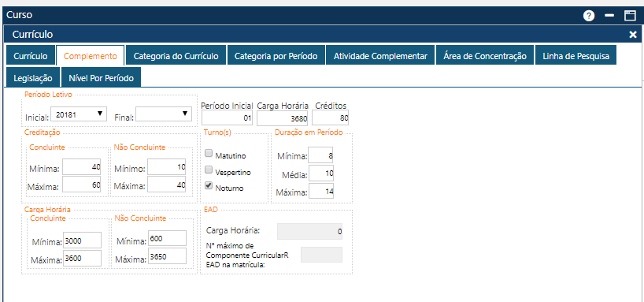The height and width of the screenshot is (302, 644).
Task: Go to the Atividade Complementar tab
Action: 381,56
